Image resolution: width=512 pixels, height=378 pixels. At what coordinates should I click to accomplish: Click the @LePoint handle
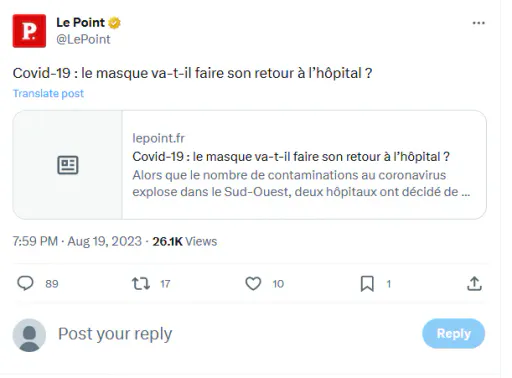coord(83,39)
